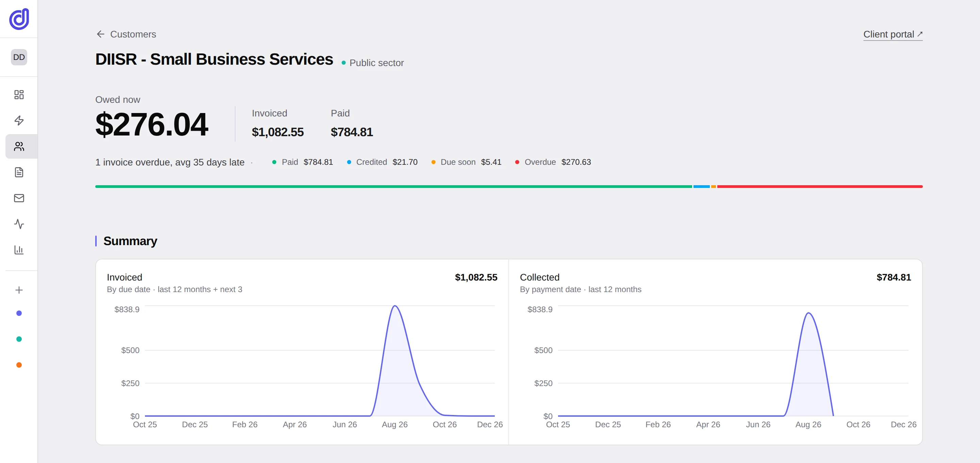Click 'By payment date · last 12 months'
The width and height of the screenshot is (980, 463).
pyautogui.click(x=581, y=289)
